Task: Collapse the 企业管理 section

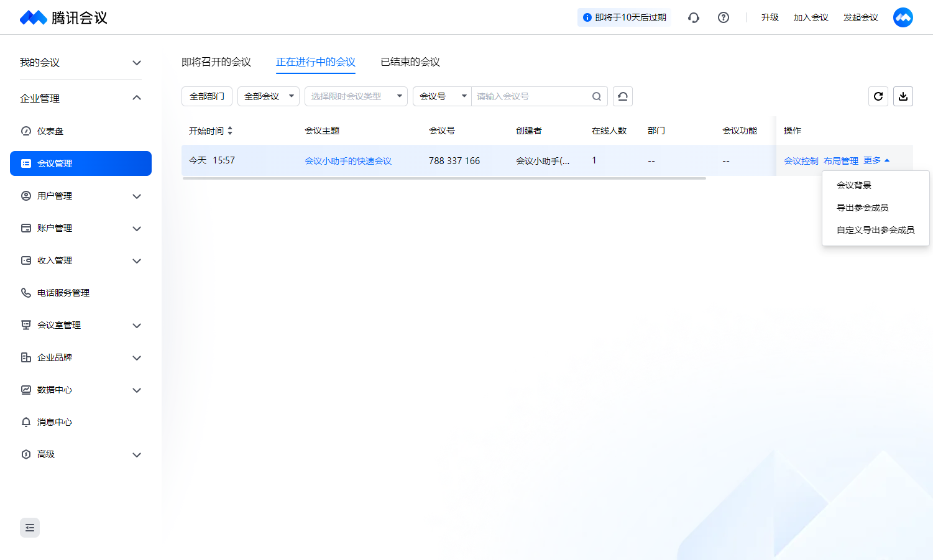Action: (x=137, y=98)
